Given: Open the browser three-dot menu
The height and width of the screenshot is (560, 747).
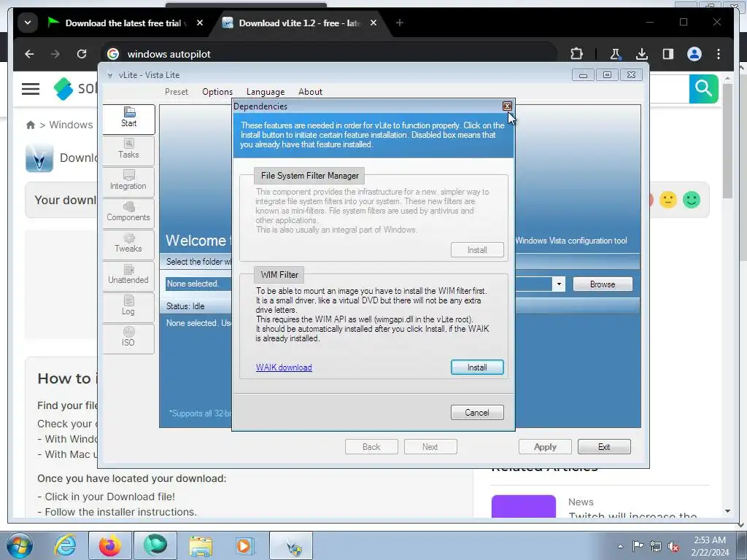Looking at the screenshot, I should tap(719, 54).
